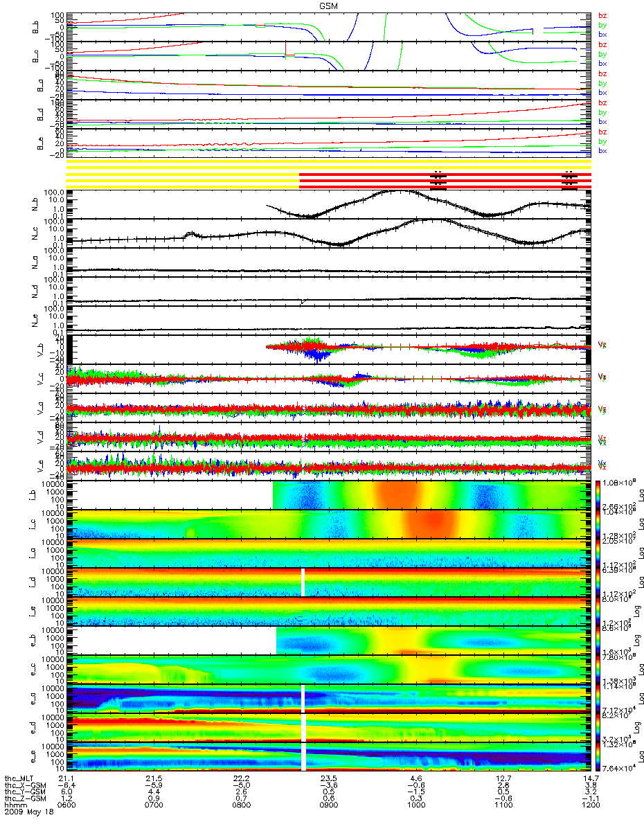Click the V_e velocity panel
The width and height of the screenshot is (644, 831).
click(328, 465)
